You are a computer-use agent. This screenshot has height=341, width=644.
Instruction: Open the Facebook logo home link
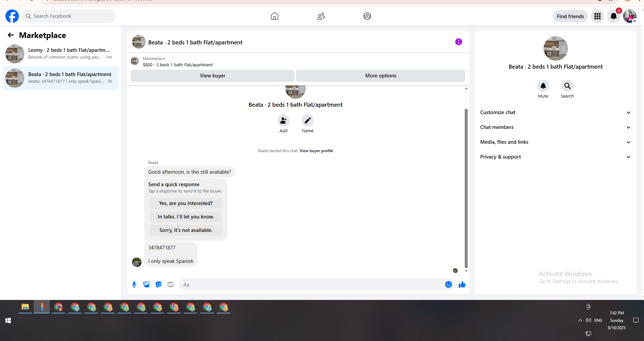(12, 16)
